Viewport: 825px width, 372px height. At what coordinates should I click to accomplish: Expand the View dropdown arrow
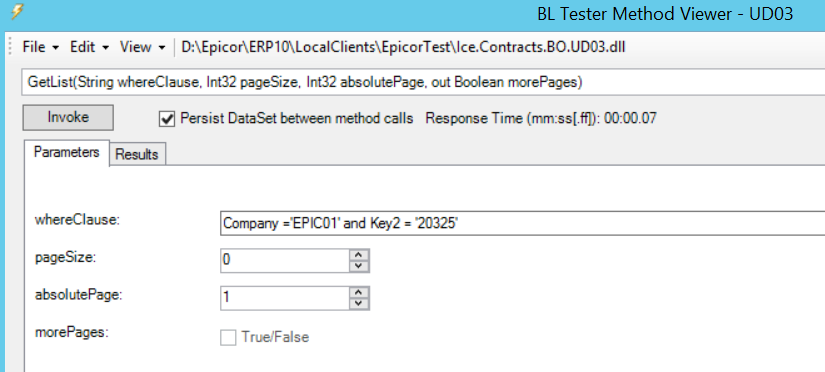click(162, 48)
